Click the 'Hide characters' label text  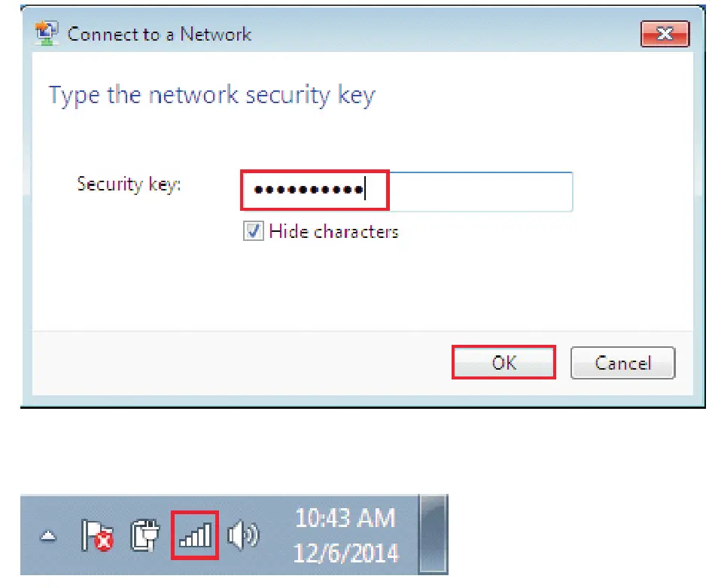pos(333,232)
